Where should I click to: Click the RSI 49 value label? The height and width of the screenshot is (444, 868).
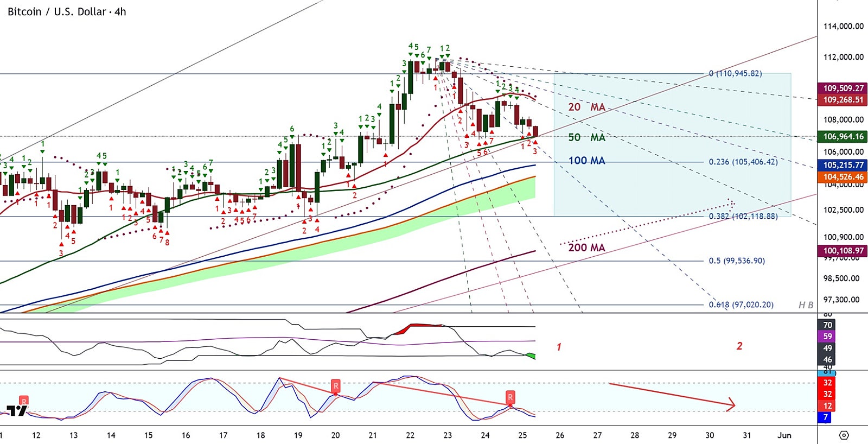click(827, 348)
